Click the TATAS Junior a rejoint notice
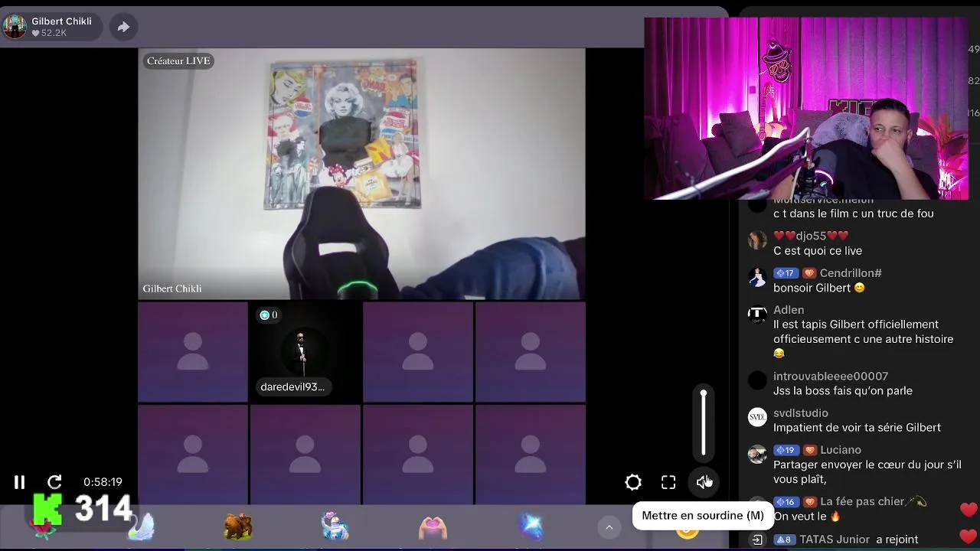This screenshot has height=551, width=980. [848, 540]
